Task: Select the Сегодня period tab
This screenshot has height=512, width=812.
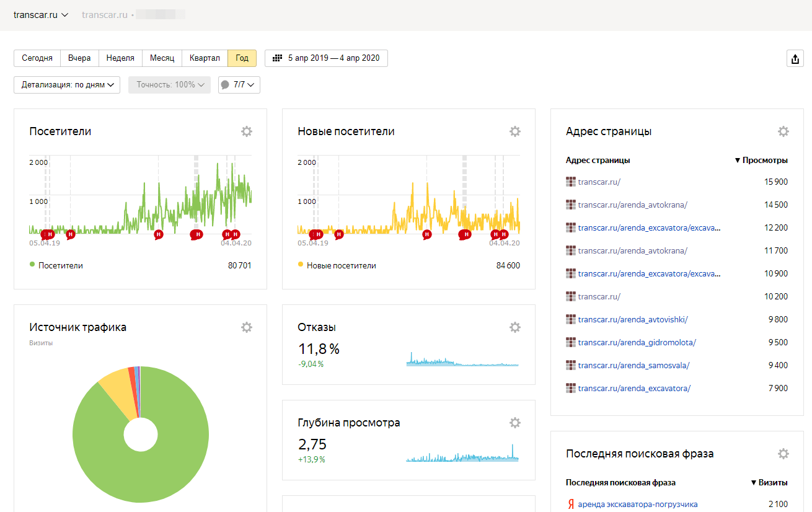Action: tap(37, 58)
